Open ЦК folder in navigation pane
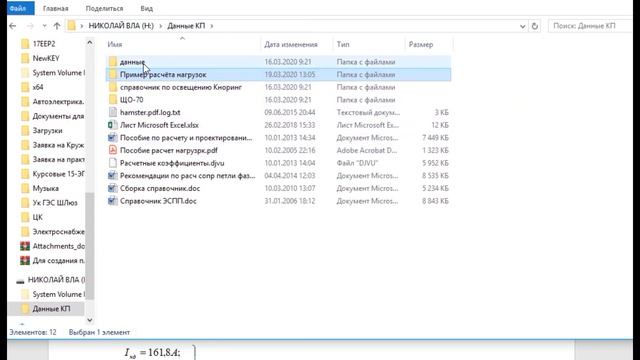 coord(38,217)
